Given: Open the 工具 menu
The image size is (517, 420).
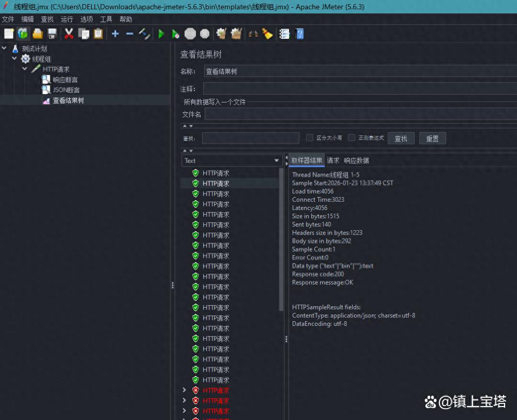Looking at the screenshot, I should [x=106, y=19].
